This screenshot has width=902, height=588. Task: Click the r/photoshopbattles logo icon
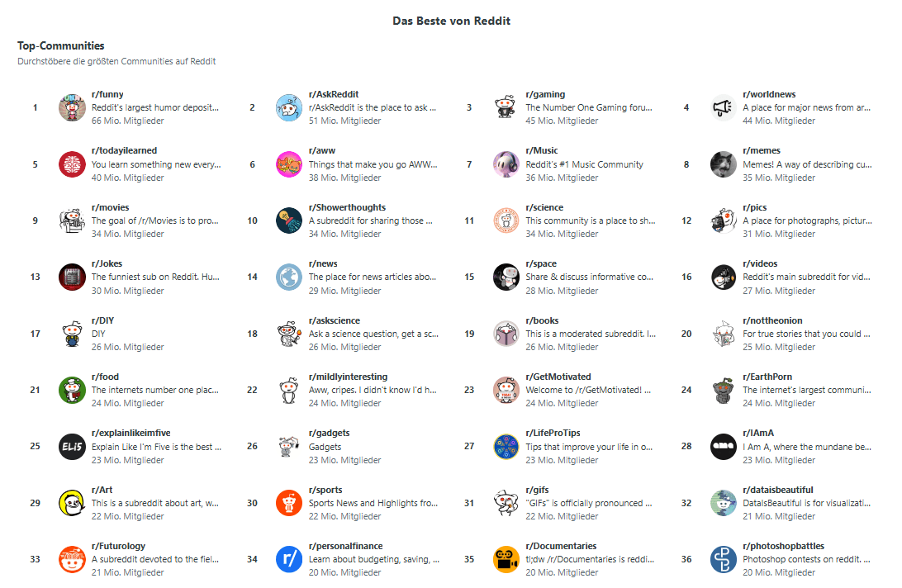pyautogui.click(x=723, y=559)
